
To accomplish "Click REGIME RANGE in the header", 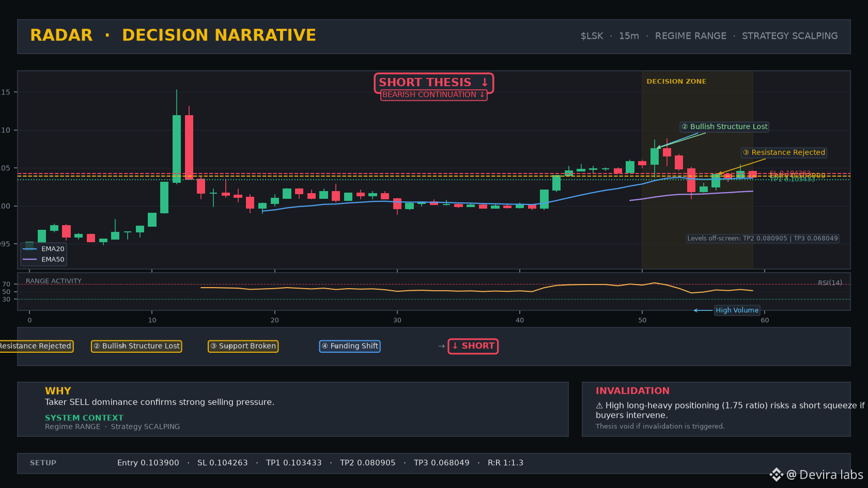I will click(x=691, y=36).
